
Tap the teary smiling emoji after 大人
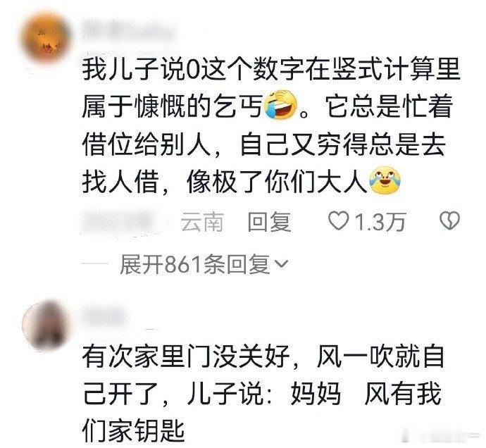(x=385, y=181)
